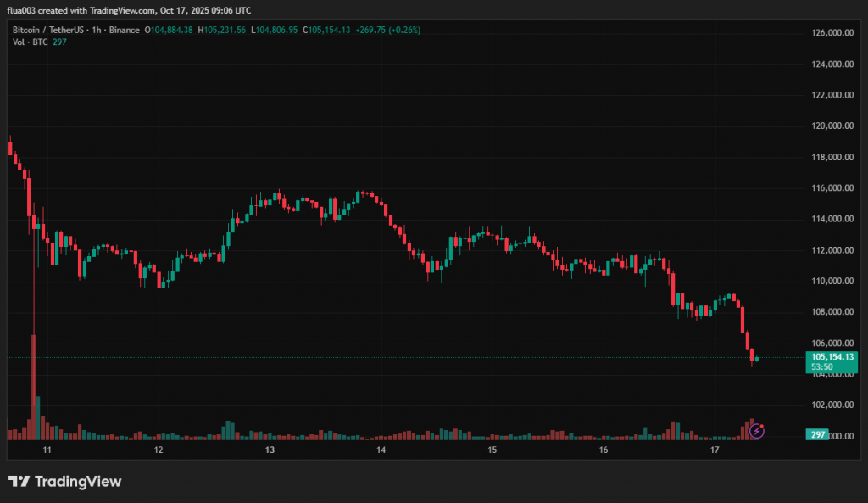This screenshot has height=503, width=868.
Task: Click the tallest red volume spike bar
Action: tap(34, 386)
